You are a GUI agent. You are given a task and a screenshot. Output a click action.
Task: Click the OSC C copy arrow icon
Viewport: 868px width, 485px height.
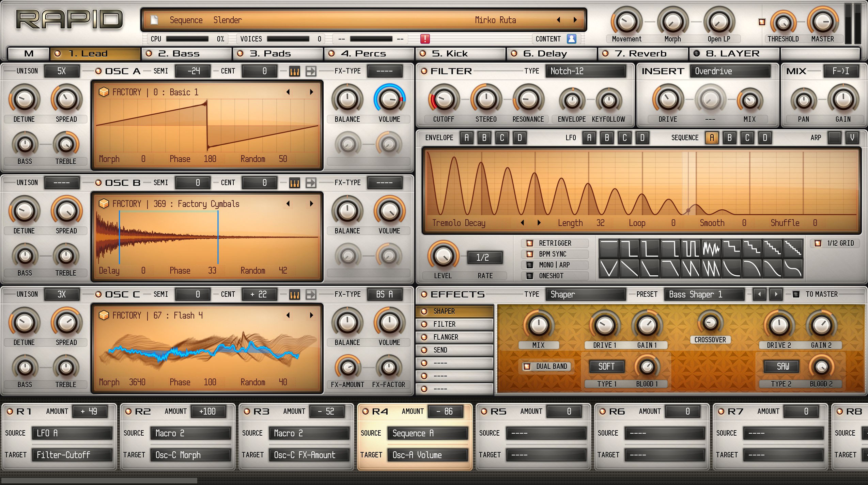coord(311,294)
